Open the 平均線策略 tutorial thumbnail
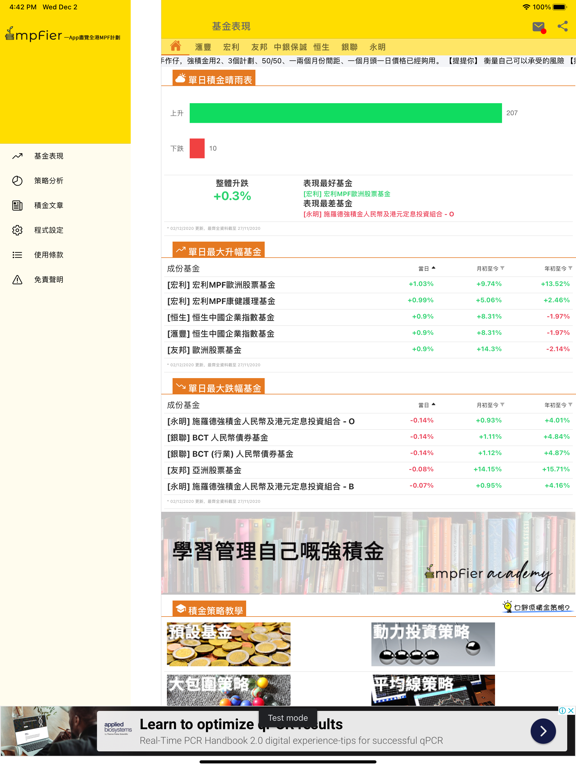This screenshot has width=576, height=768. tap(433, 690)
